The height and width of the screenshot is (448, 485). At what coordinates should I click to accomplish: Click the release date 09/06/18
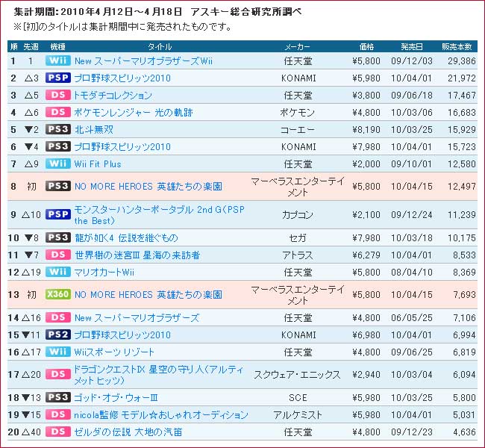[x=412, y=95]
